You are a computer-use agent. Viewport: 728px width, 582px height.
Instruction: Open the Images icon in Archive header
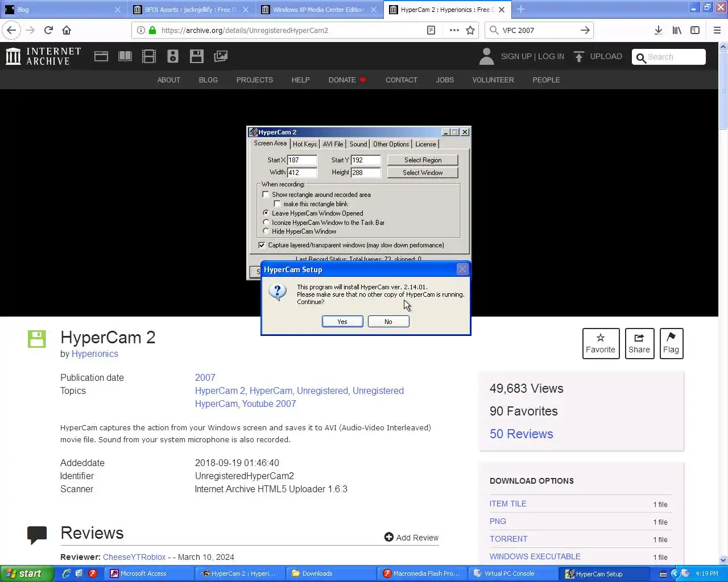[x=221, y=56]
